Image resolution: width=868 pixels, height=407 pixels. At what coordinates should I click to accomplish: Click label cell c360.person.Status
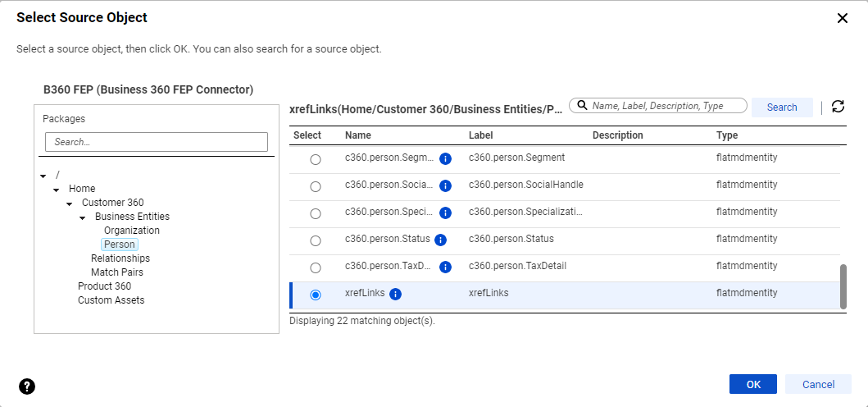click(x=511, y=239)
